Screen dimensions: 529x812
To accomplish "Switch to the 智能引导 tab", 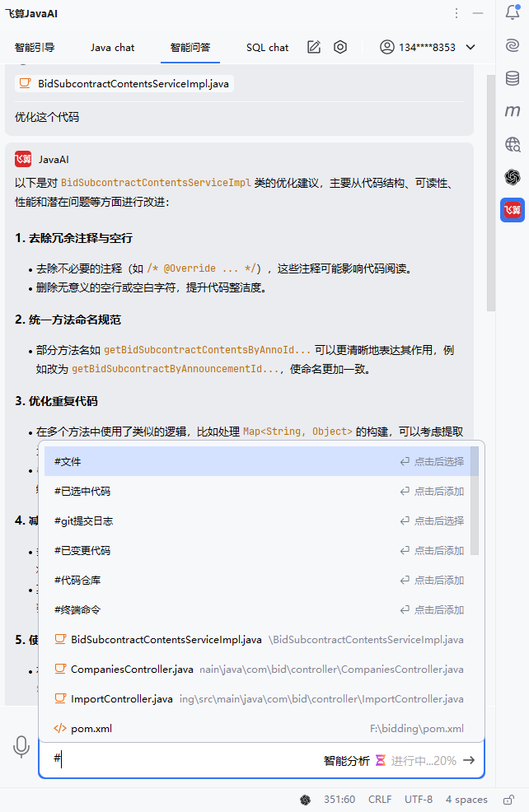I will pos(35,48).
